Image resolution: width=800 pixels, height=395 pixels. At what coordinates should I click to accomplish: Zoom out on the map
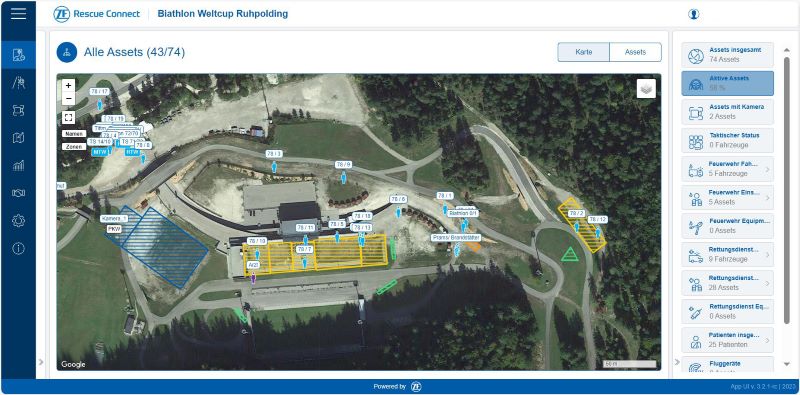68,98
